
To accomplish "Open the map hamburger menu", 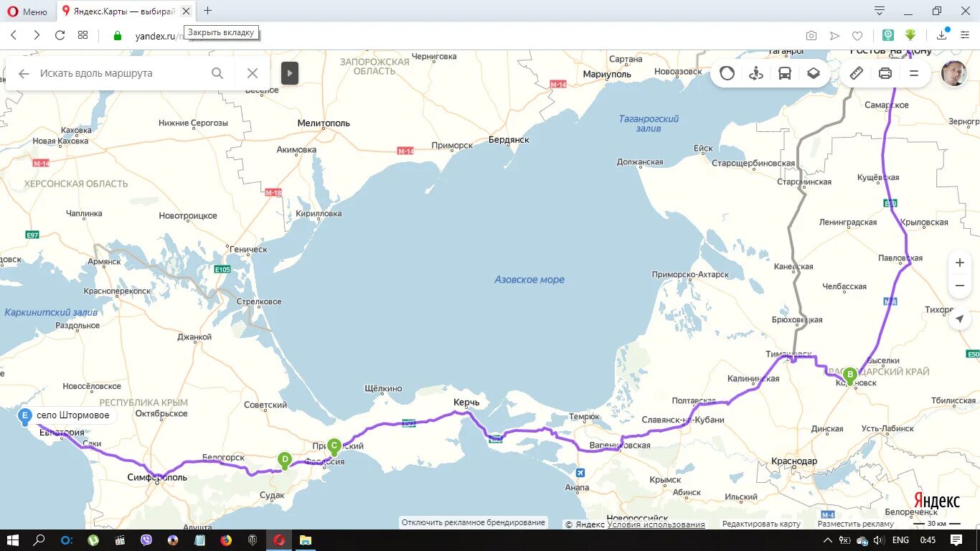I will [914, 73].
